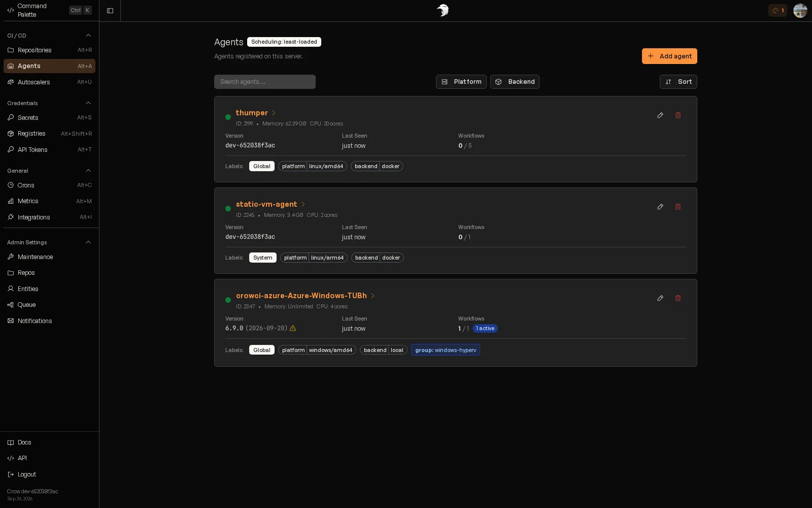Open the Platform filter dropdown
Screen dimensions: 812x508
(461, 82)
